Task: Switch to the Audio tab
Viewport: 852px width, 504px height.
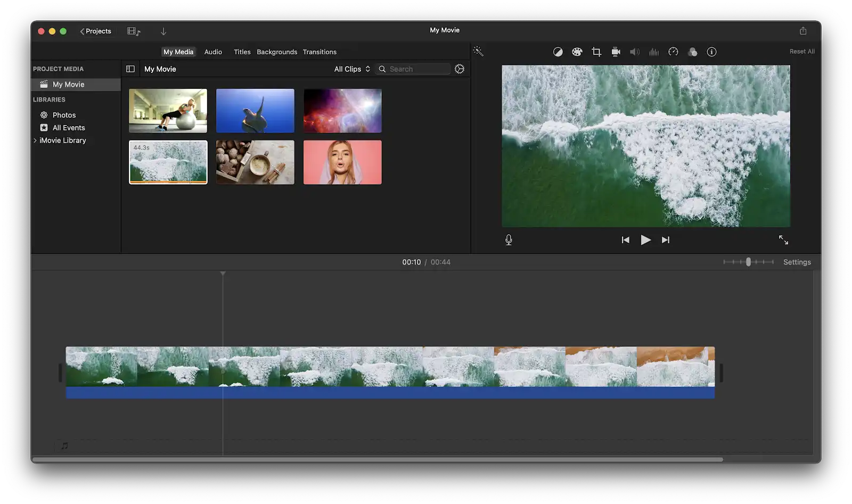Action: [212, 52]
